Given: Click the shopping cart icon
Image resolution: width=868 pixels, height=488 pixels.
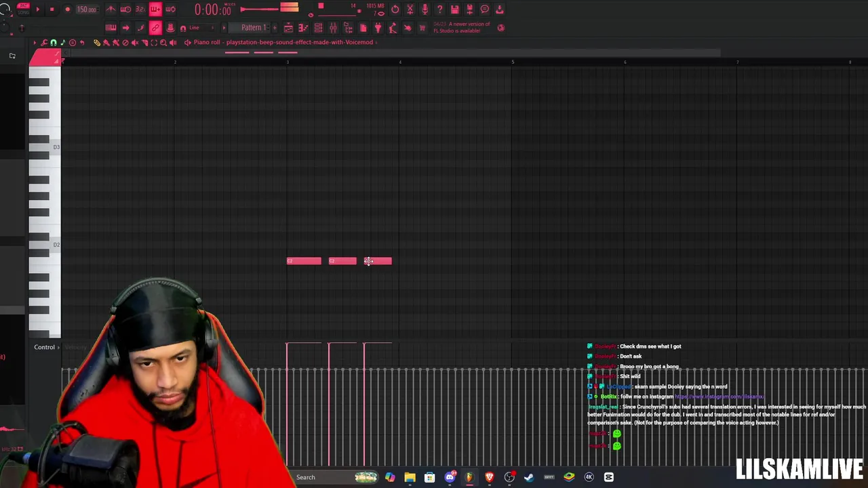Looking at the screenshot, I should point(422,28).
